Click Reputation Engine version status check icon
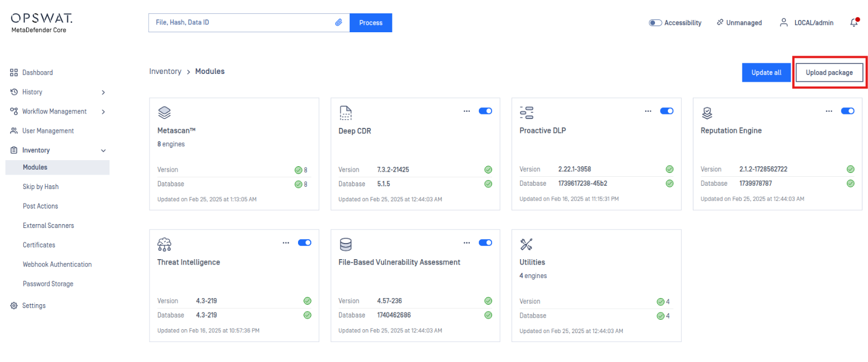This screenshot has height=362, width=868. tap(850, 170)
